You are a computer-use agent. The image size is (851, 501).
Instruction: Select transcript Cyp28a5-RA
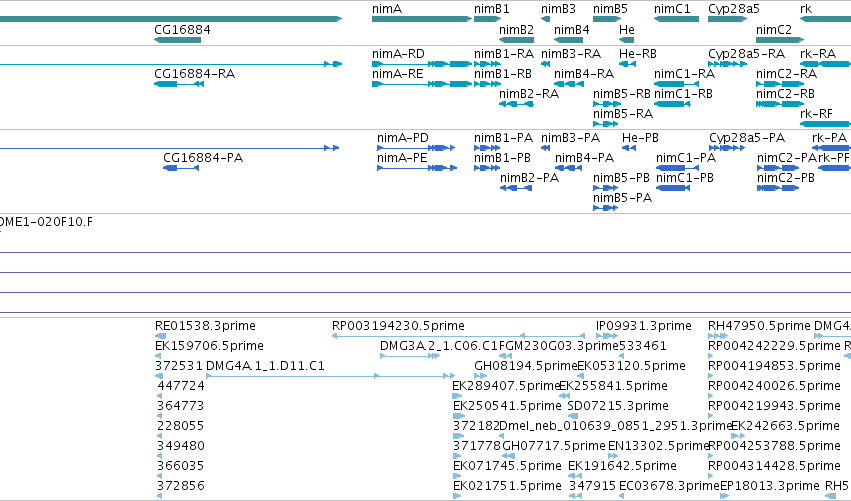point(727,64)
